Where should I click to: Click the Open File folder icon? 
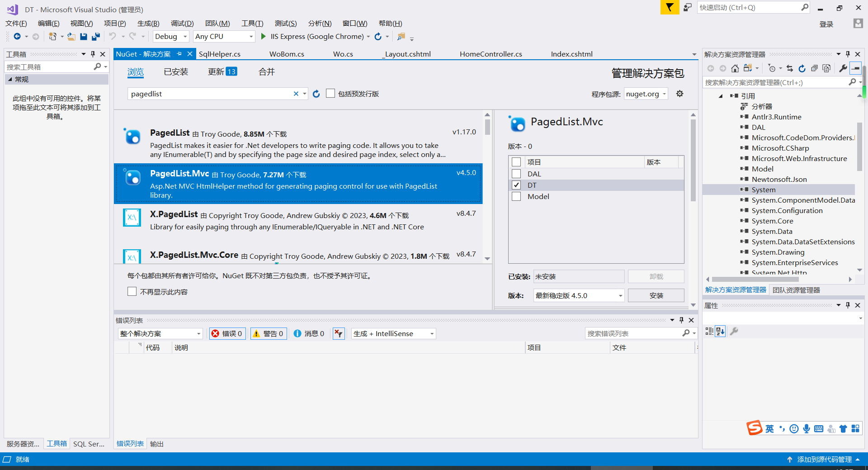(x=71, y=37)
